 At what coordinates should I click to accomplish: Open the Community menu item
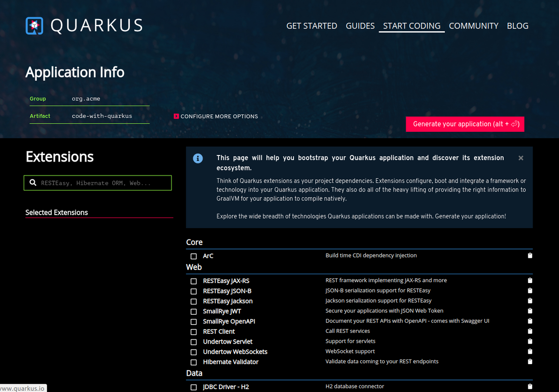(x=474, y=26)
